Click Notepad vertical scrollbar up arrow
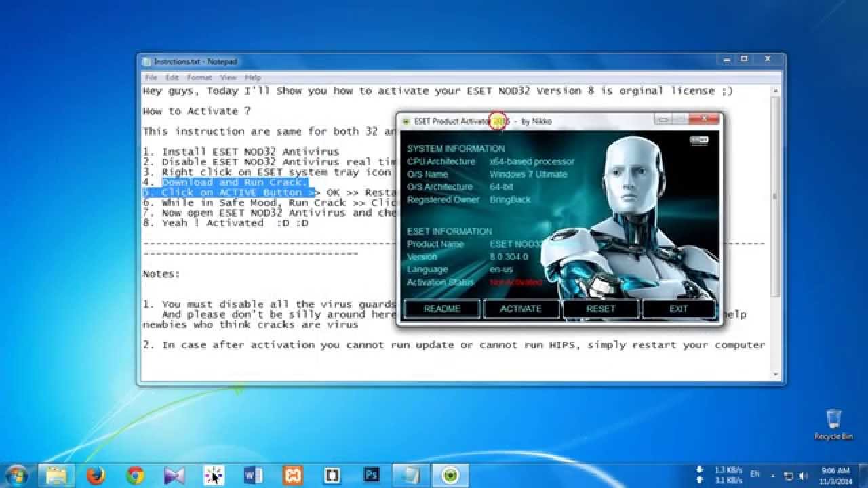Screen dimensions: 868x488 coord(776,90)
